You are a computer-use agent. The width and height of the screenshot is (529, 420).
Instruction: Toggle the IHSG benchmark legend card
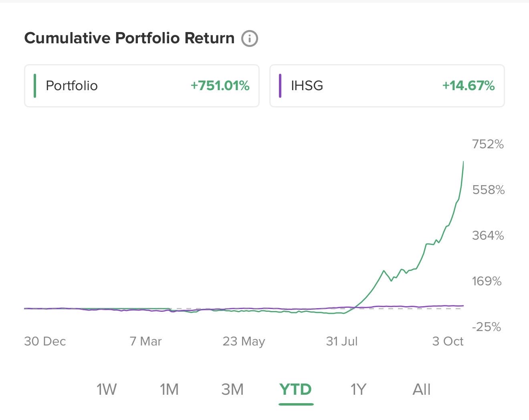coord(387,86)
